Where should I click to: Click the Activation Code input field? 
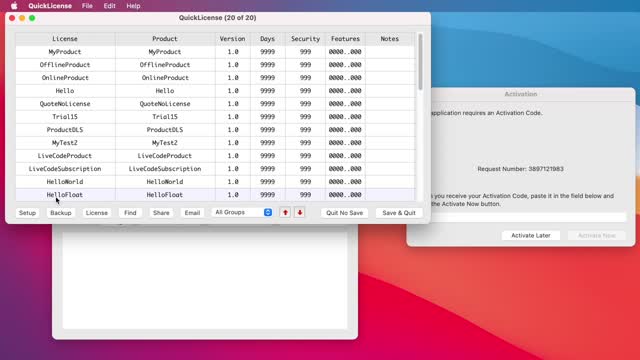tap(528, 217)
